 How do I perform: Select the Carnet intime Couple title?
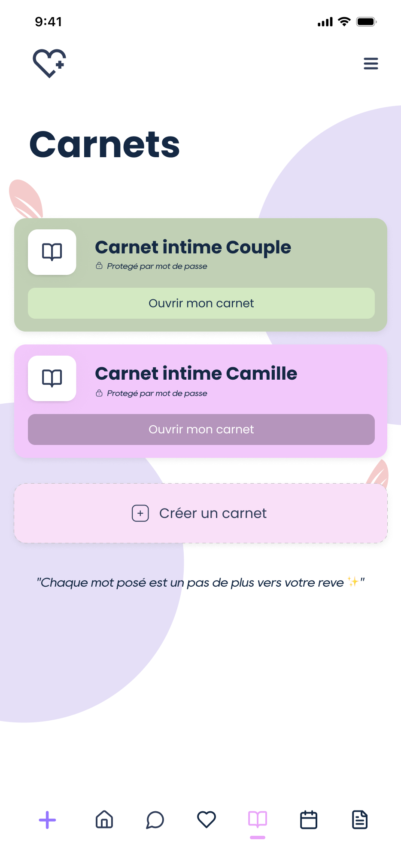coord(193,247)
